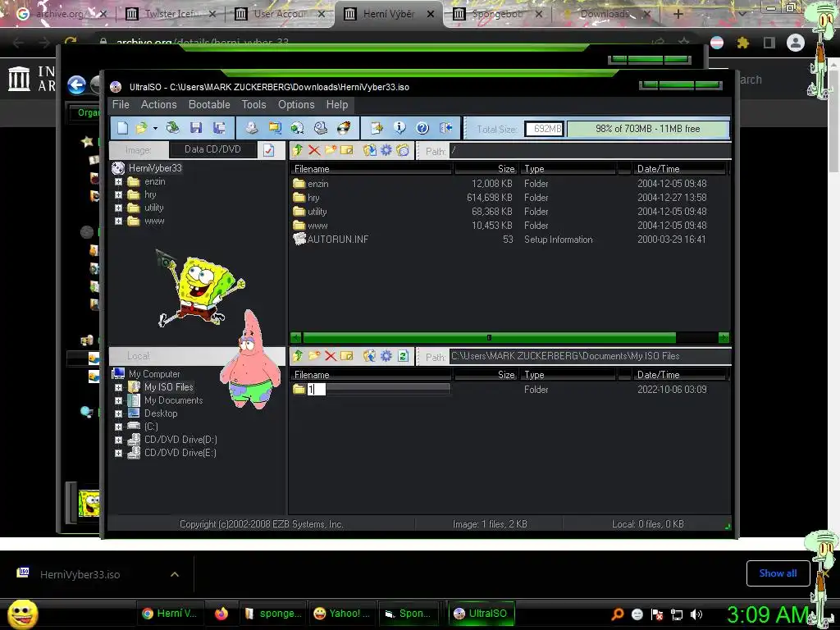Click the UltraISO taskbar button
The height and width of the screenshot is (630, 840).
coord(481,614)
